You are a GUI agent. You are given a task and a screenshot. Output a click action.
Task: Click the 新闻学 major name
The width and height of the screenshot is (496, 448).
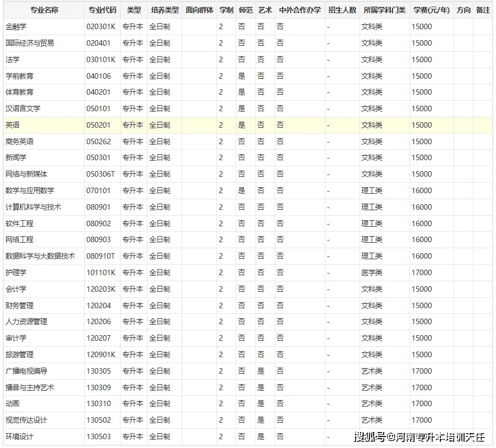click(16, 157)
